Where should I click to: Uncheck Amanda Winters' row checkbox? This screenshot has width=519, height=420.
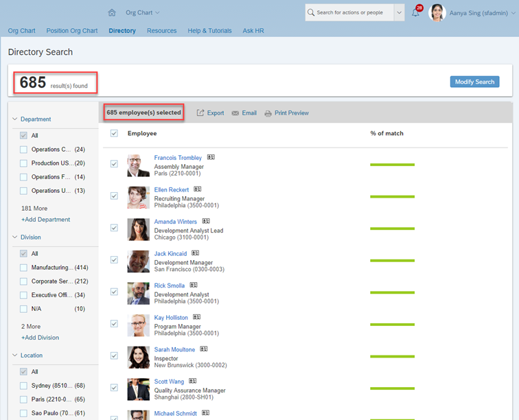[114, 228]
